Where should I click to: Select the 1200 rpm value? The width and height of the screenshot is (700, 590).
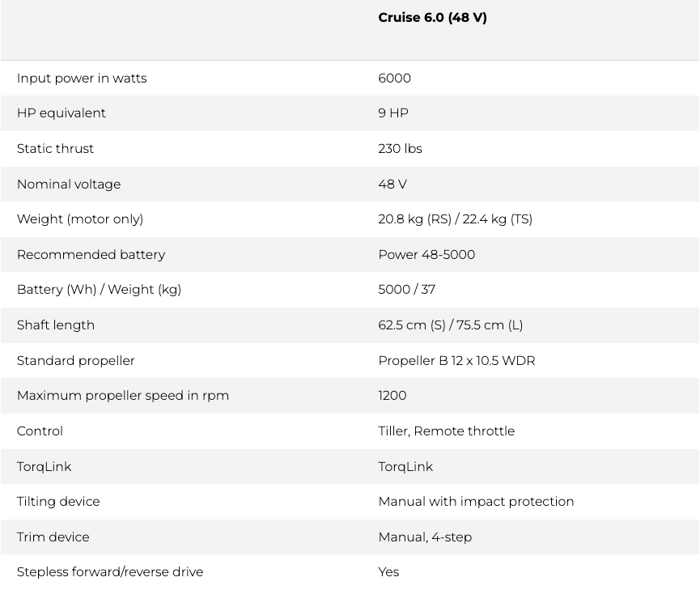point(392,396)
